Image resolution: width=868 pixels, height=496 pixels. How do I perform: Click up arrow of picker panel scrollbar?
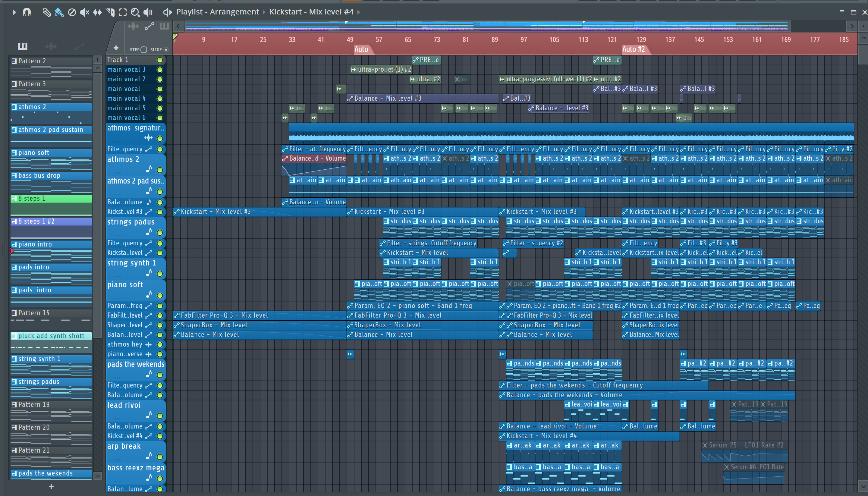[98, 68]
